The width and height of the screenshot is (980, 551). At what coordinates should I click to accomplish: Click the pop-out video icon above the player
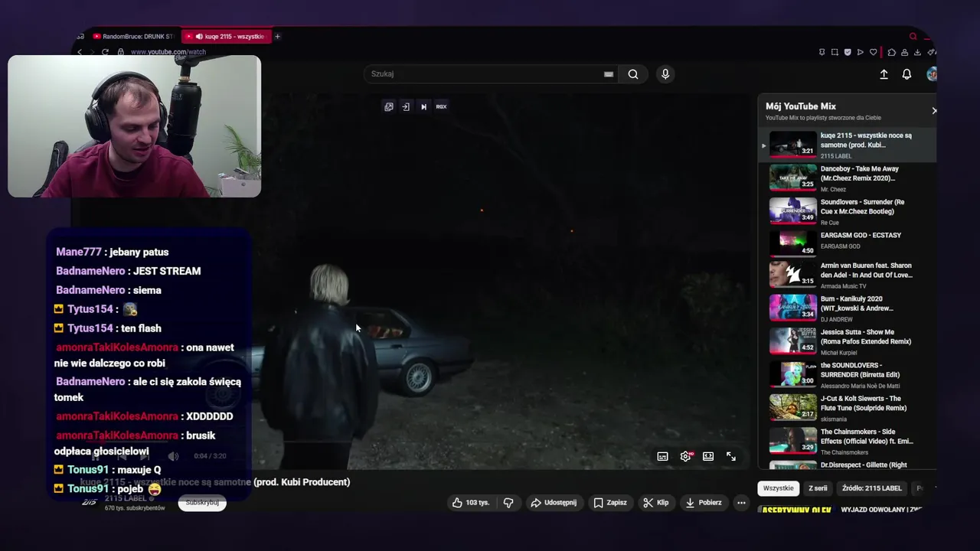click(389, 106)
